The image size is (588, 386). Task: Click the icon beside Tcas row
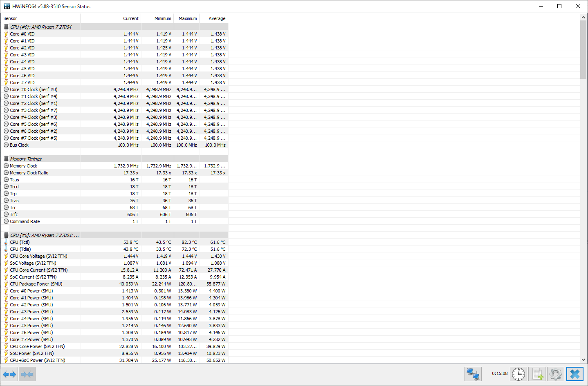tap(6, 180)
